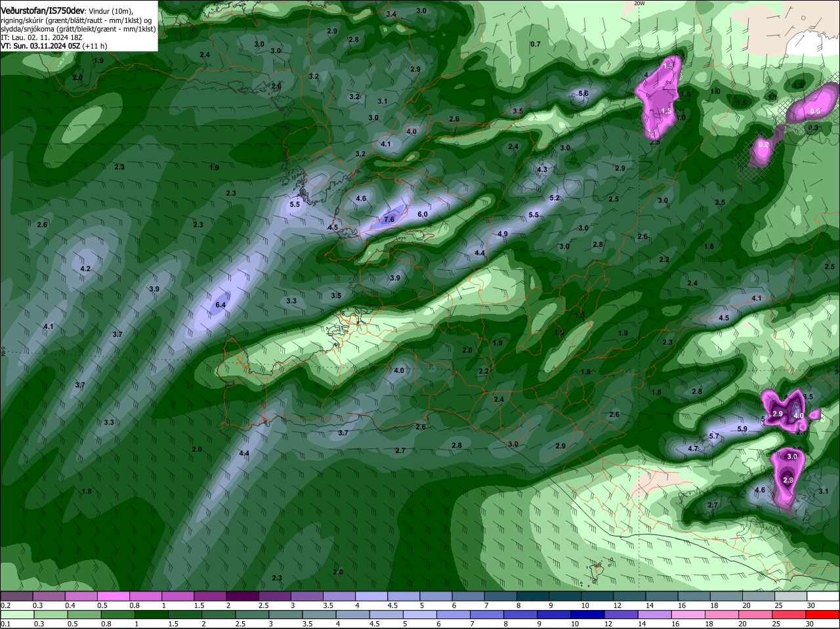Click the 5.7 value in the southeast
The width and height of the screenshot is (840, 629).
(x=714, y=436)
